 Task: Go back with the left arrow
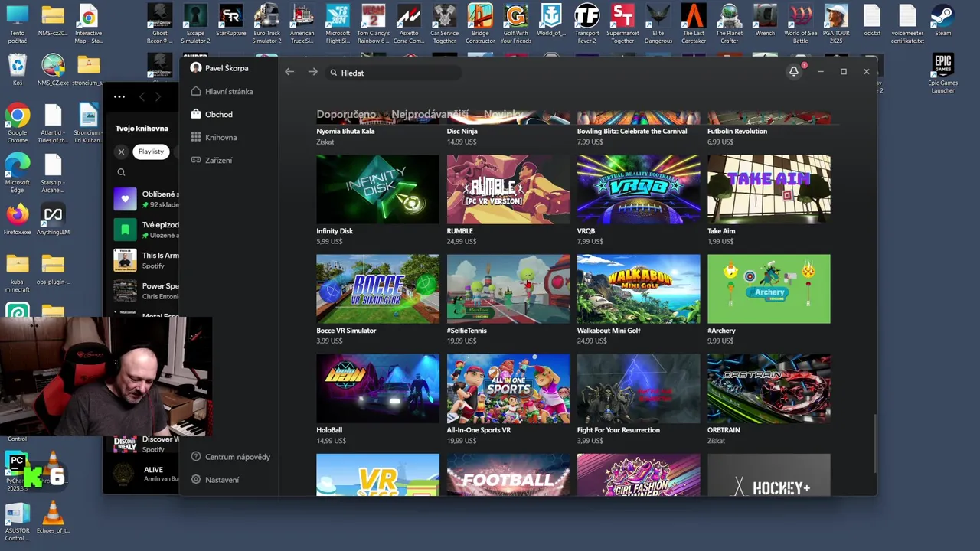[289, 72]
